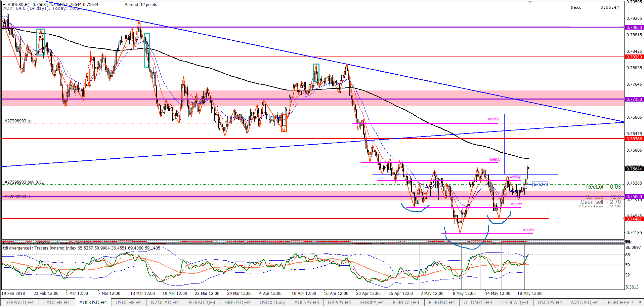Screen dimensions: 644x306
Task: Click the '4 Apr 12:00' time axis label
Action: coord(270,293)
